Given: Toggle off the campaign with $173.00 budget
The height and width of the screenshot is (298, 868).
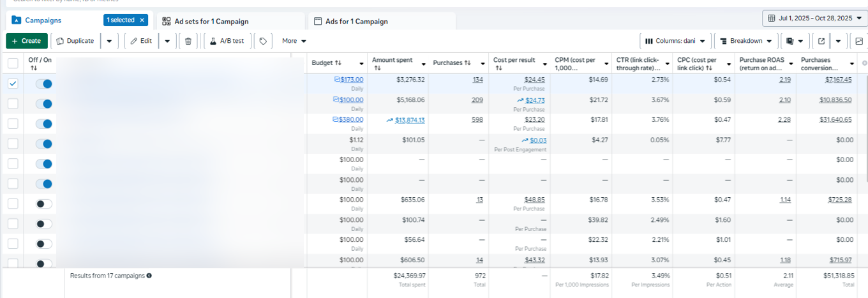Looking at the screenshot, I should [44, 84].
